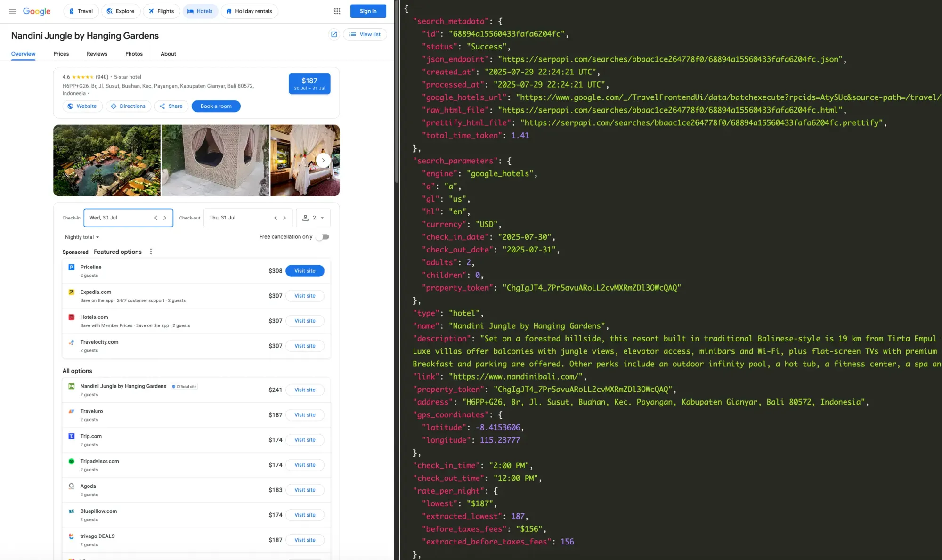The height and width of the screenshot is (560, 942).
Task: Visit site for Travelocity.com
Action: click(x=305, y=346)
